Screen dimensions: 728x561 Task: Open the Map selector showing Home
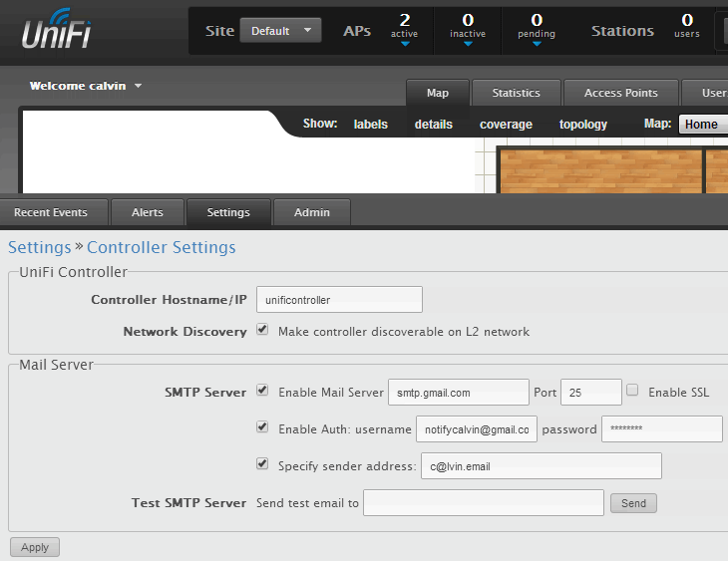[x=703, y=125]
